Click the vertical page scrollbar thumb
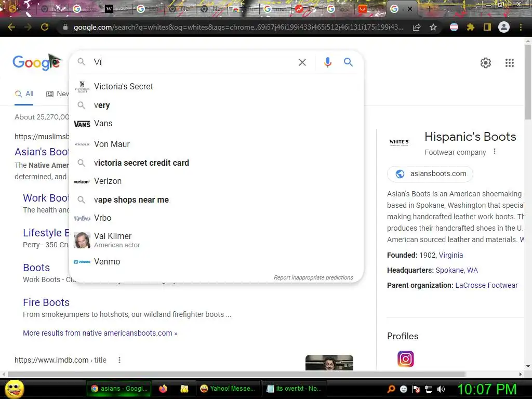The image size is (532, 399). [528, 82]
